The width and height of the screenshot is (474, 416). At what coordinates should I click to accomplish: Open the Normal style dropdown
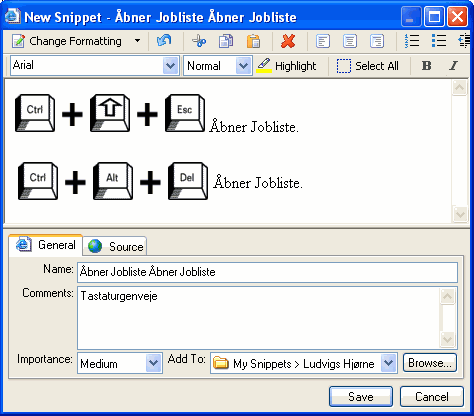243,66
